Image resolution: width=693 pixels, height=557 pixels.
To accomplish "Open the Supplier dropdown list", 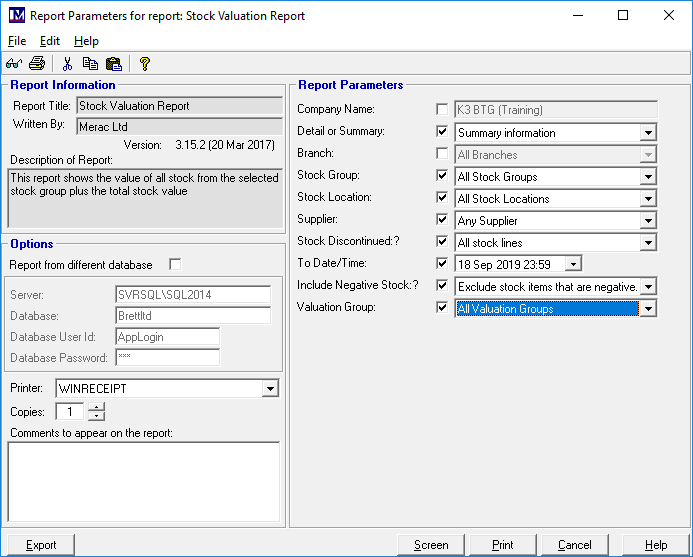I will [x=648, y=221].
